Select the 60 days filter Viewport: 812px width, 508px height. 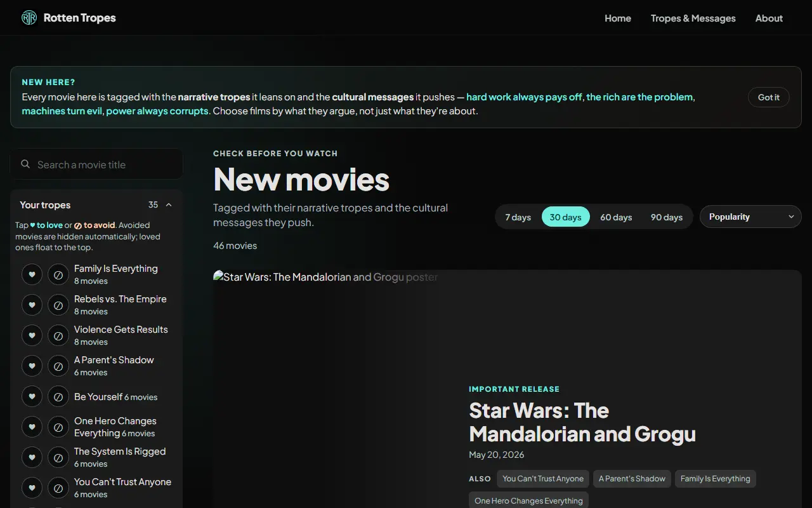(x=616, y=217)
